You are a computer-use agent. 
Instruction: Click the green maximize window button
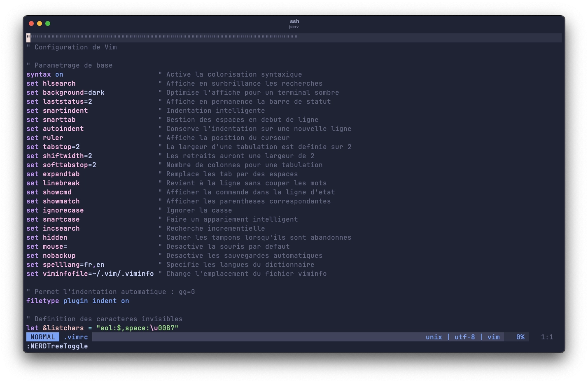(48, 23)
